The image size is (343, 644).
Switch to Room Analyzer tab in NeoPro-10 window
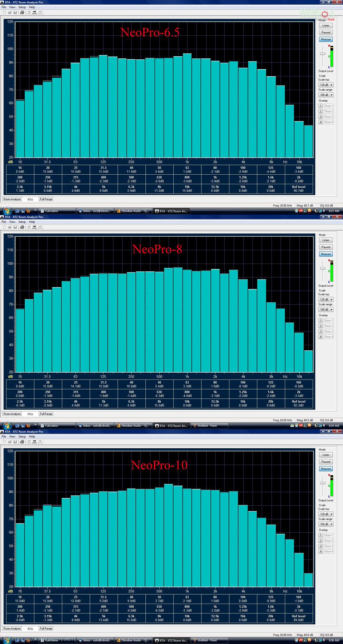12,629
